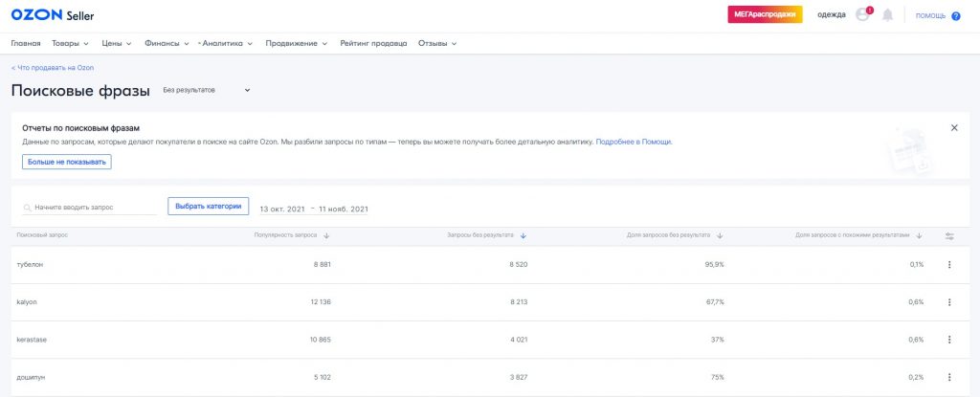Close the search phrases report banner

[x=953, y=127]
